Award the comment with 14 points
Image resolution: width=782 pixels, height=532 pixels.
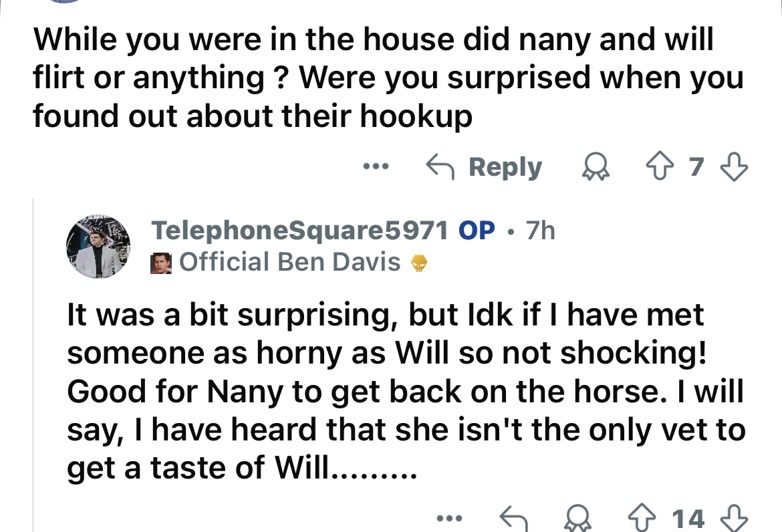[x=578, y=519]
